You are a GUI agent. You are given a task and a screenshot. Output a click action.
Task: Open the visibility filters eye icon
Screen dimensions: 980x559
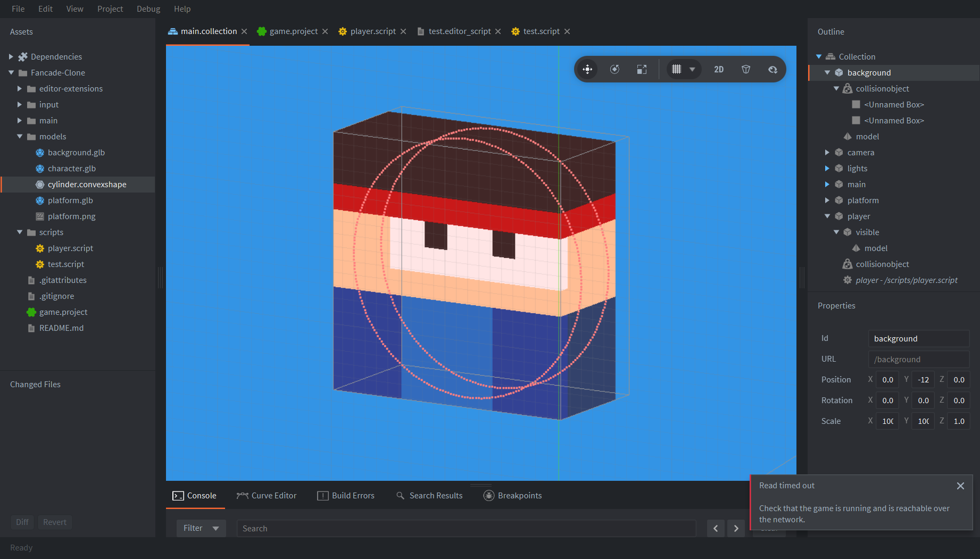[773, 69]
